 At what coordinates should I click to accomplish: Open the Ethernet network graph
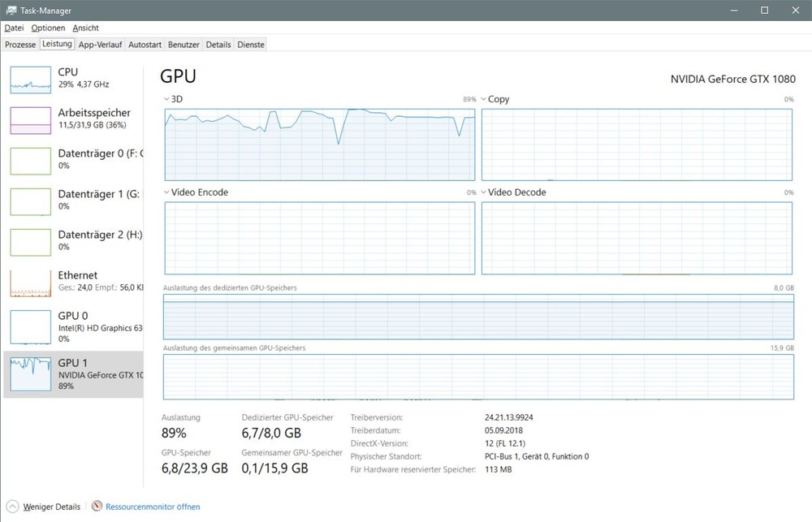30,283
